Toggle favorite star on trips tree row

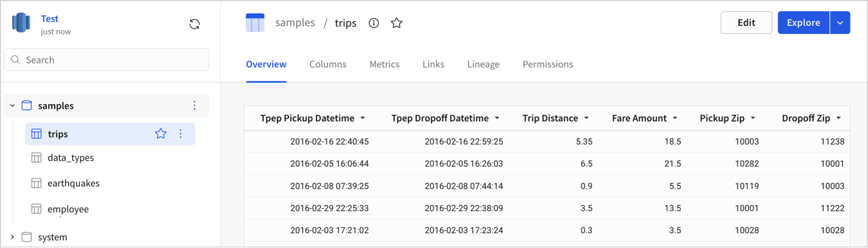coord(160,134)
